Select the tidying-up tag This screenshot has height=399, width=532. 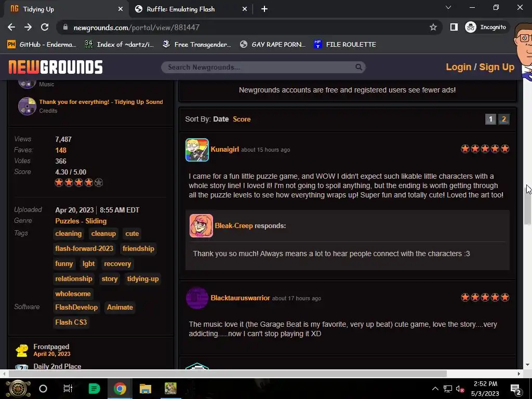(x=143, y=278)
